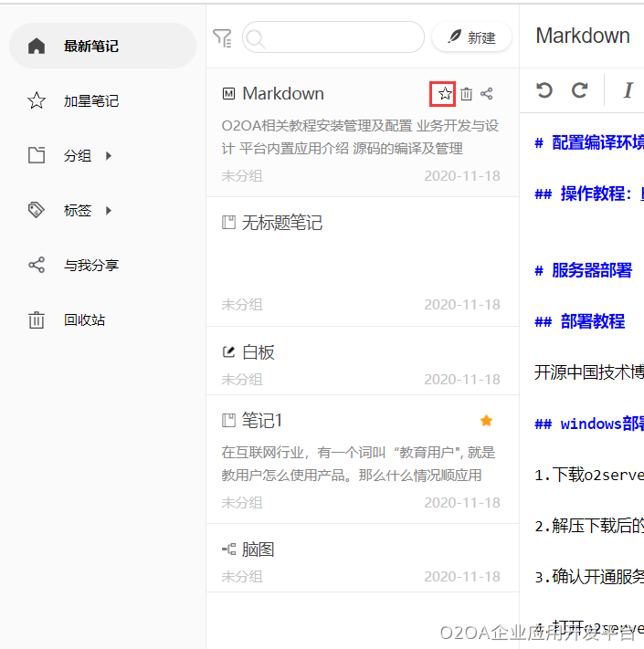Screen dimensions: 644x649
Task: Delete the Markdown note via trash icon
Action: [x=466, y=93]
